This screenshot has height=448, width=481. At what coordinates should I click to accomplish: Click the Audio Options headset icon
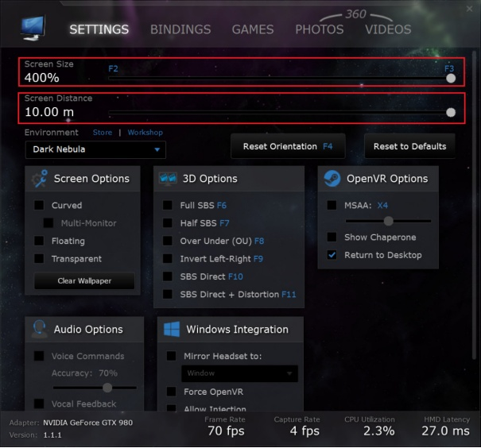click(39, 329)
